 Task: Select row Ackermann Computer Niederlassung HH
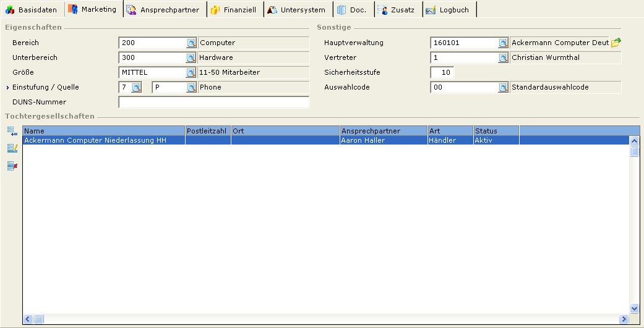point(325,140)
